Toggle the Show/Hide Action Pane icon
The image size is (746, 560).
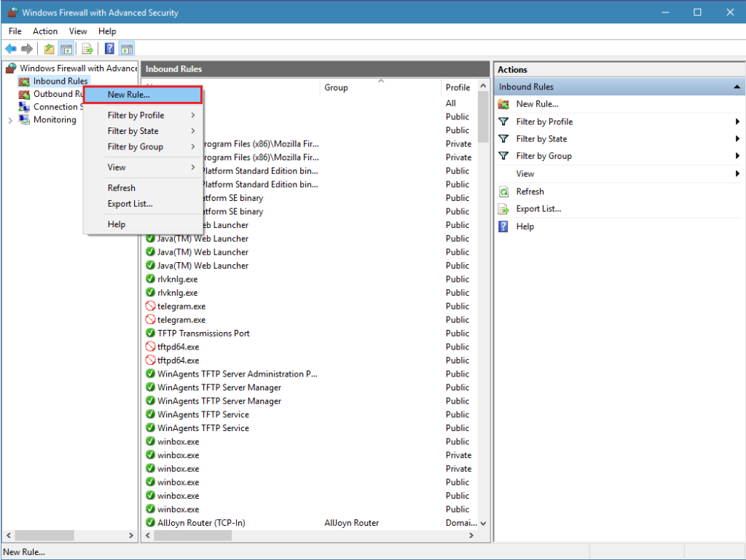pos(127,49)
